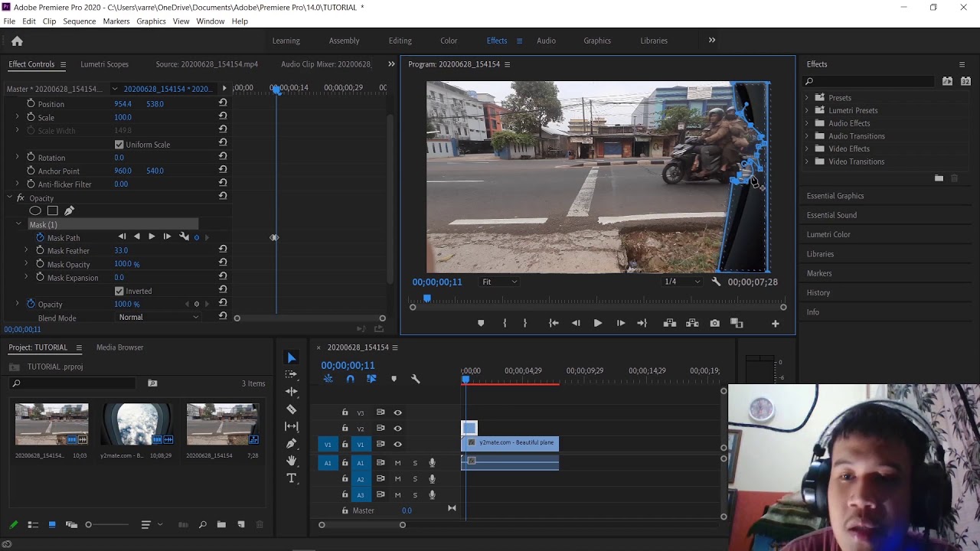The height and width of the screenshot is (551, 980).
Task: Select the Hand tool
Action: click(x=291, y=461)
